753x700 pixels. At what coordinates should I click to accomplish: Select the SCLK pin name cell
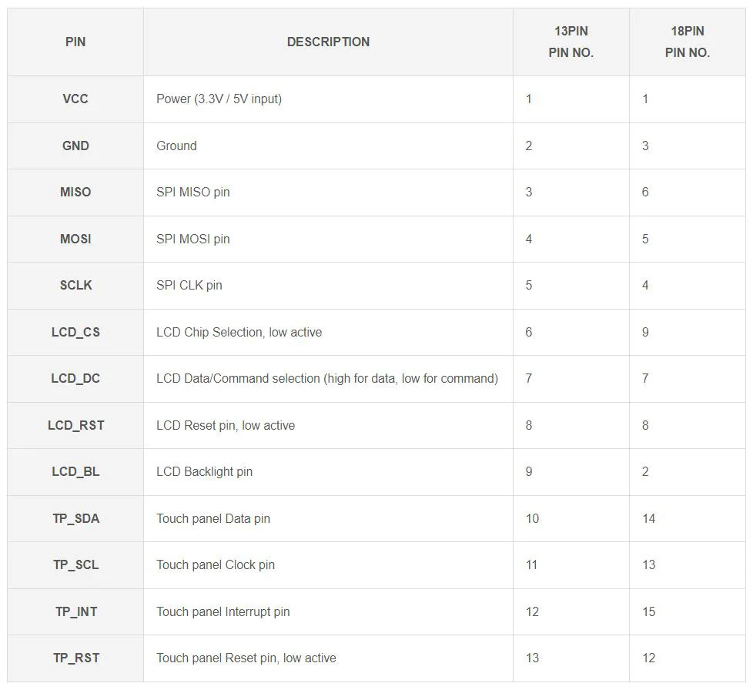coord(75,285)
